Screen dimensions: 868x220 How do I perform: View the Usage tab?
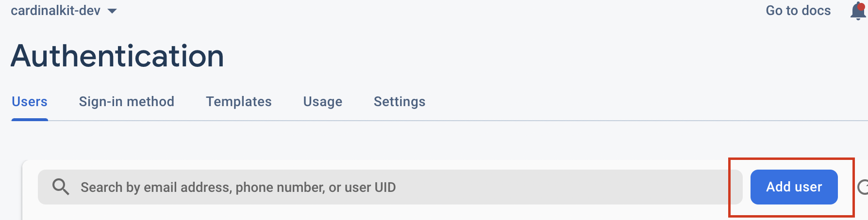click(322, 102)
